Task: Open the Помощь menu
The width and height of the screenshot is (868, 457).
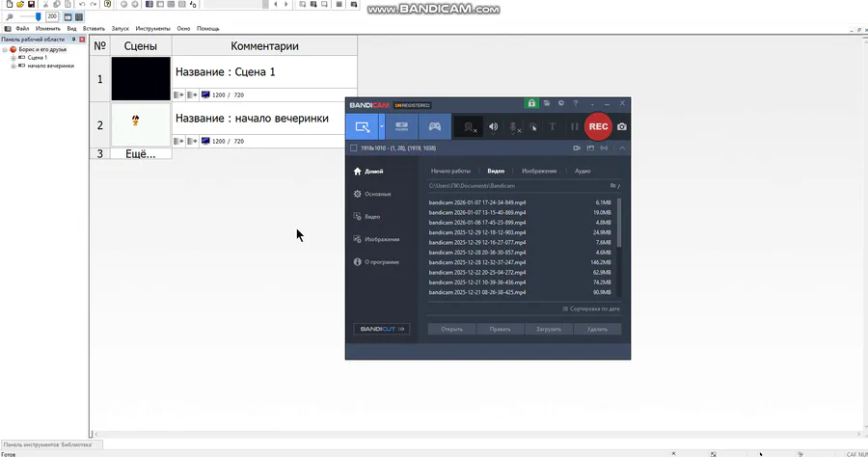Action: (208, 28)
